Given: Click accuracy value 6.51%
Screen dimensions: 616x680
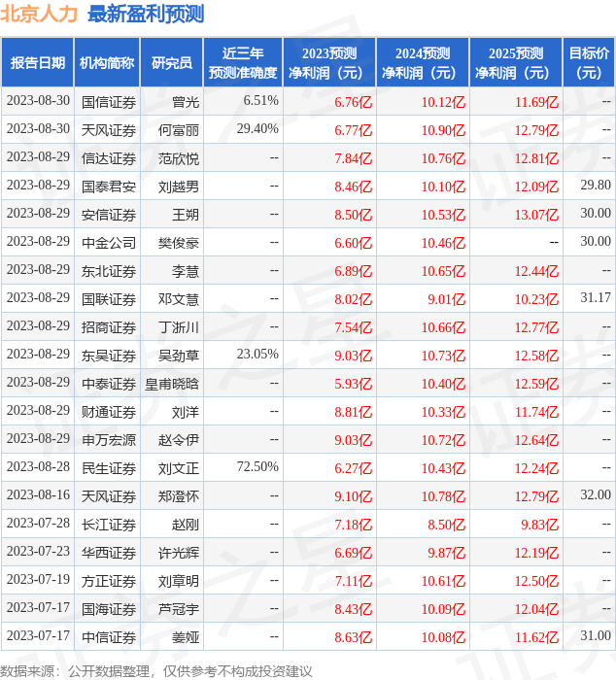Looking at the screenshot, I should (260, 101).
